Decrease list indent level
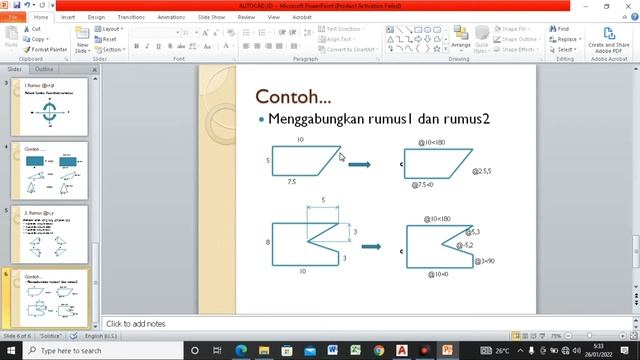The image size is (640, 360). point(282,33)
